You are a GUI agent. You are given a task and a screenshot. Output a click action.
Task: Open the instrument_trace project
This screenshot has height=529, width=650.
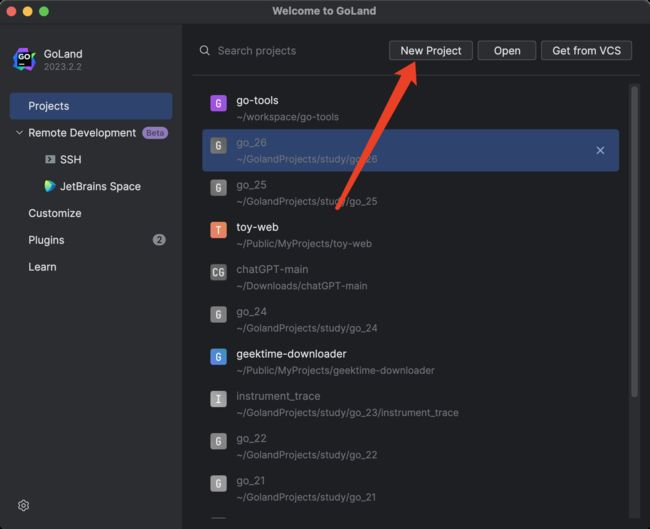(410, 404)
